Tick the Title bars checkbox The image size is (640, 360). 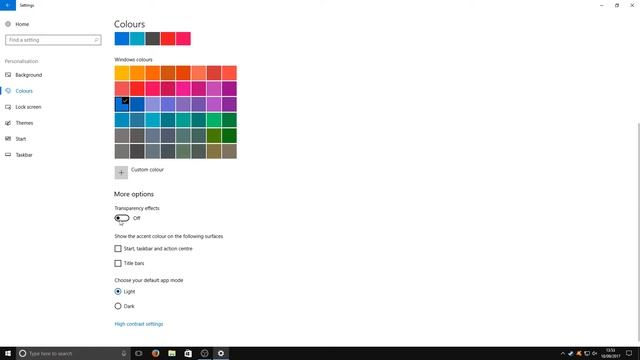118,263
